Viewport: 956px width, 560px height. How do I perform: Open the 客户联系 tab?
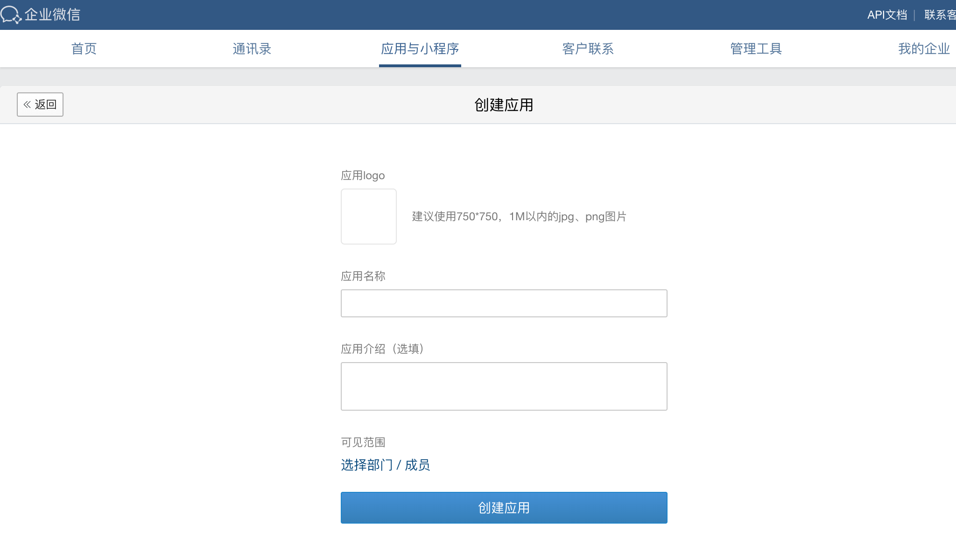[588, 49]
